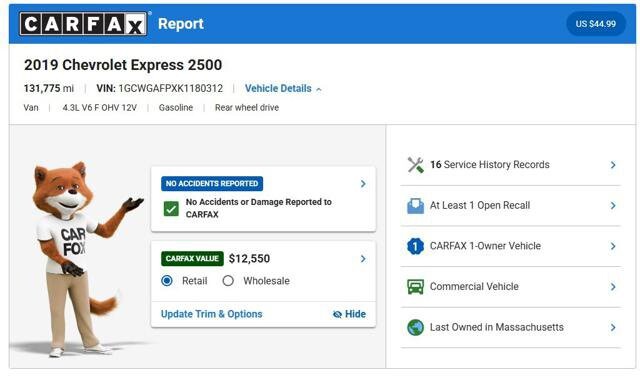
Task: Hide the CARFAX value section
Action: pos(349,314)
